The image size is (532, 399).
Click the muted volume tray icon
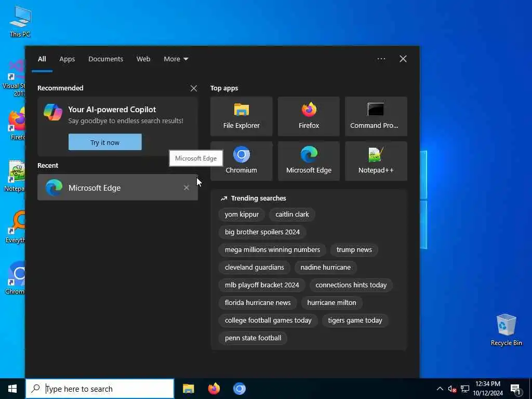coord(452,389)
